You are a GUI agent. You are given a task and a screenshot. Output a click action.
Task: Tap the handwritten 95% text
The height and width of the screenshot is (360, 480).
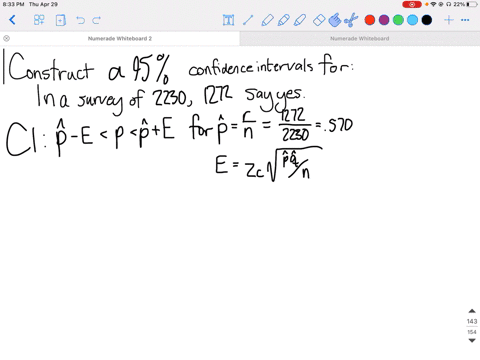(151, 69)
